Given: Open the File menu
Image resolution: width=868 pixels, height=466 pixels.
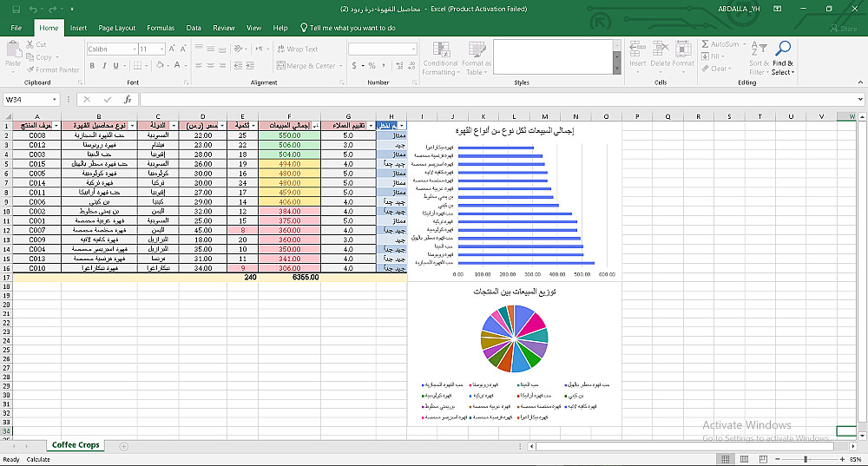Looking at the screenshot, I should [16, 28].
